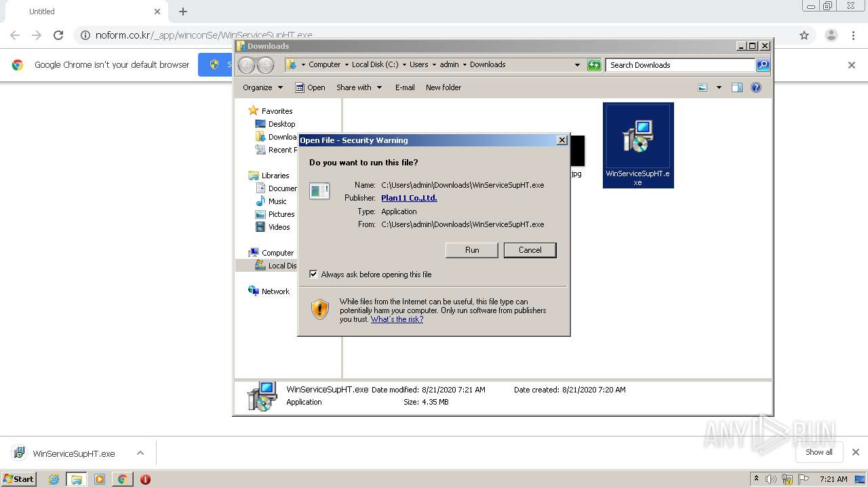The height and width of the screenshot is (488, 868).
Task: Click the red security icon in taskbar
Action: pyautogui.click(x=145, y=479)
